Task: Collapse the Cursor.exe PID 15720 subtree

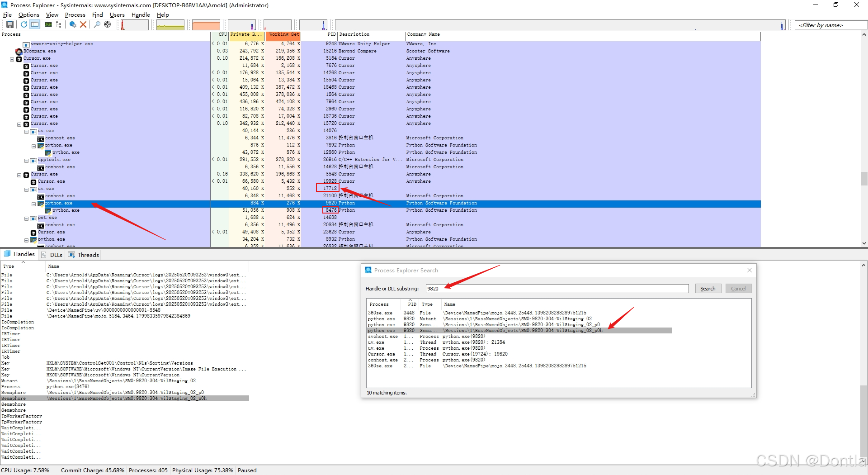Action: (x=19, y=124)
